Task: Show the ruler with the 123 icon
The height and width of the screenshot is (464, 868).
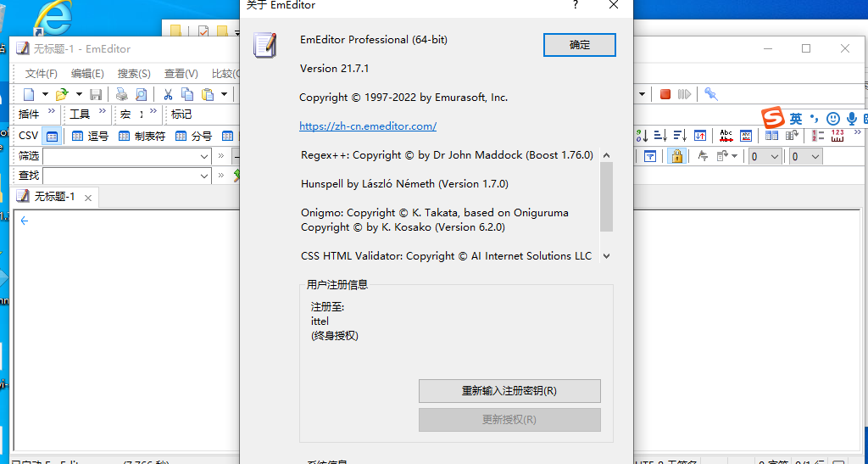Action: (x=837, y=136)
